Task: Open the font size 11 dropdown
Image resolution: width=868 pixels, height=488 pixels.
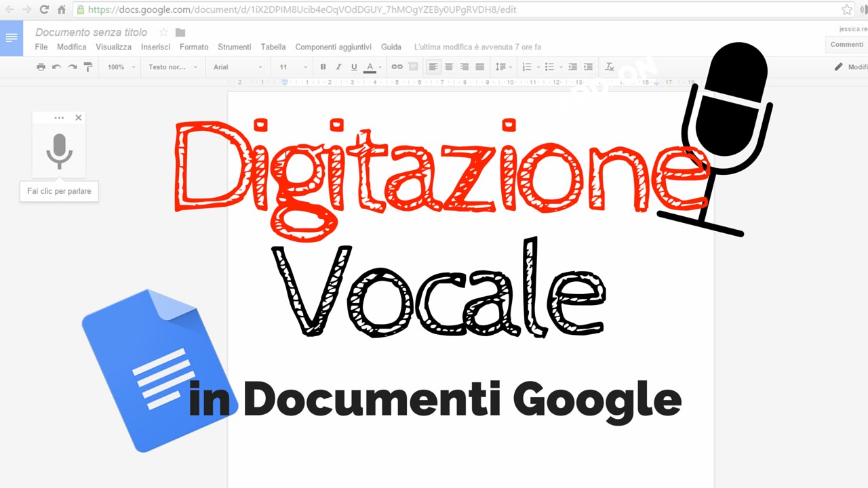Action: 293,67
